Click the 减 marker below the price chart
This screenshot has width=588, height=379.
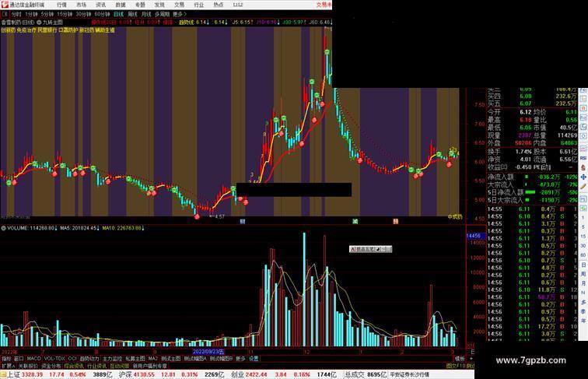(355, 221)
